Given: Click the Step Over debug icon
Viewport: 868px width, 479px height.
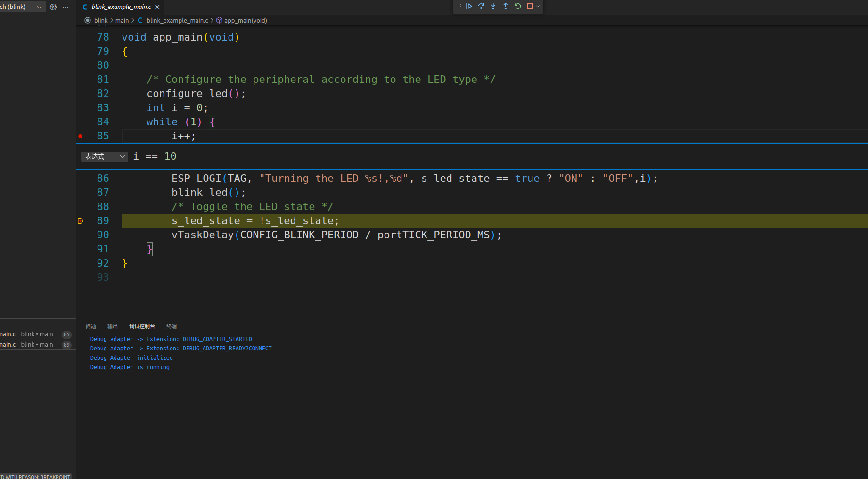Looking at the screenshot, I should (x=481, y=6).
